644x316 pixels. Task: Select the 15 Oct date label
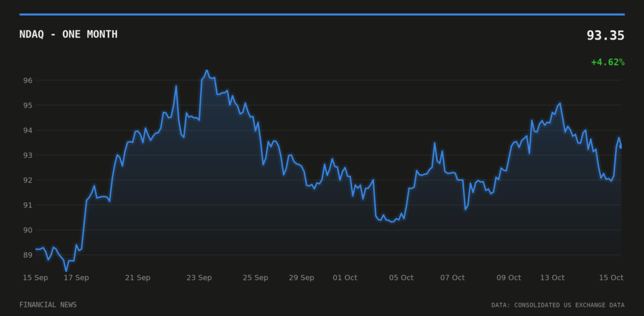(611, 278)
